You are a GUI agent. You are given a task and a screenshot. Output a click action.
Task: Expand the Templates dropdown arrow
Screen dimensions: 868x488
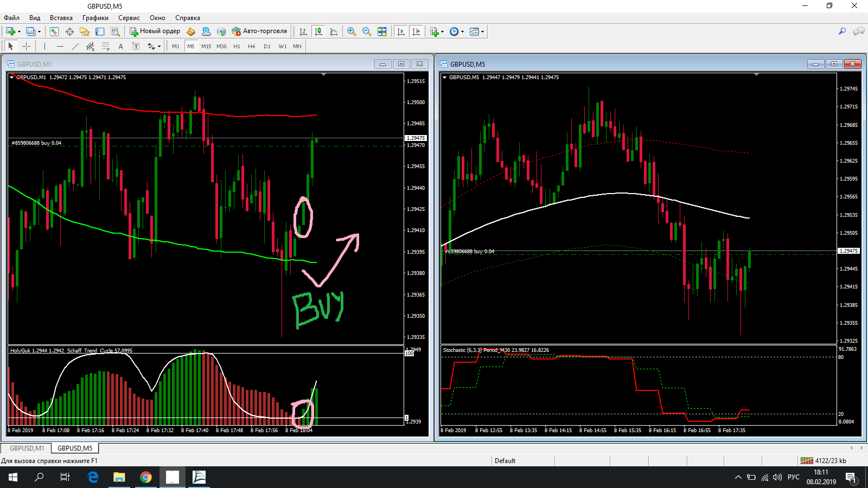click(x=482, y=31)
